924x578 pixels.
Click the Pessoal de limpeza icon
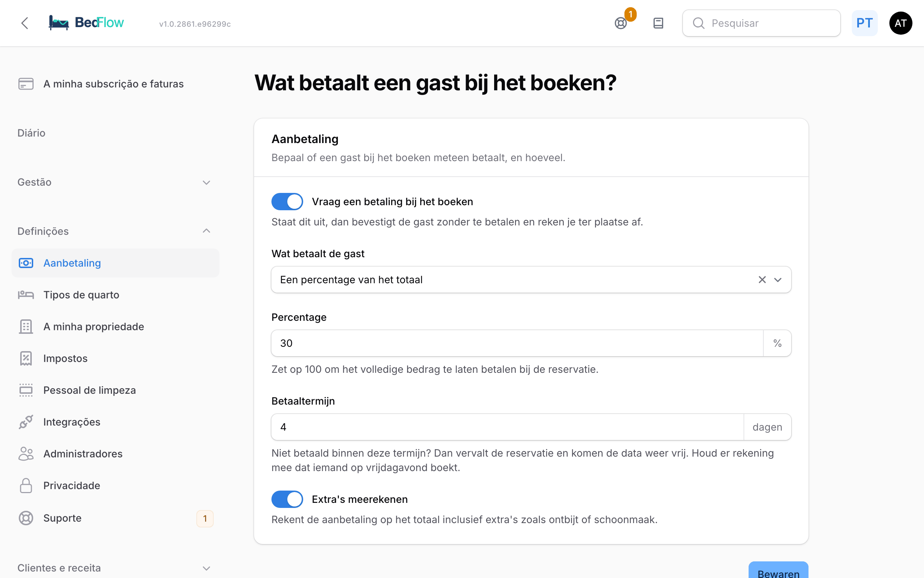[x=26, y=390]
